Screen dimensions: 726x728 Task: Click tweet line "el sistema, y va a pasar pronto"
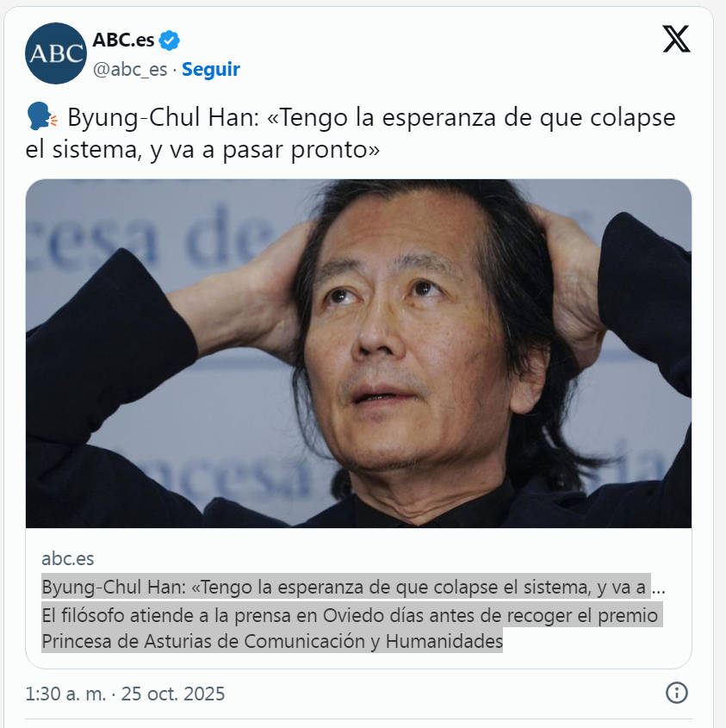tap(202, 150)
